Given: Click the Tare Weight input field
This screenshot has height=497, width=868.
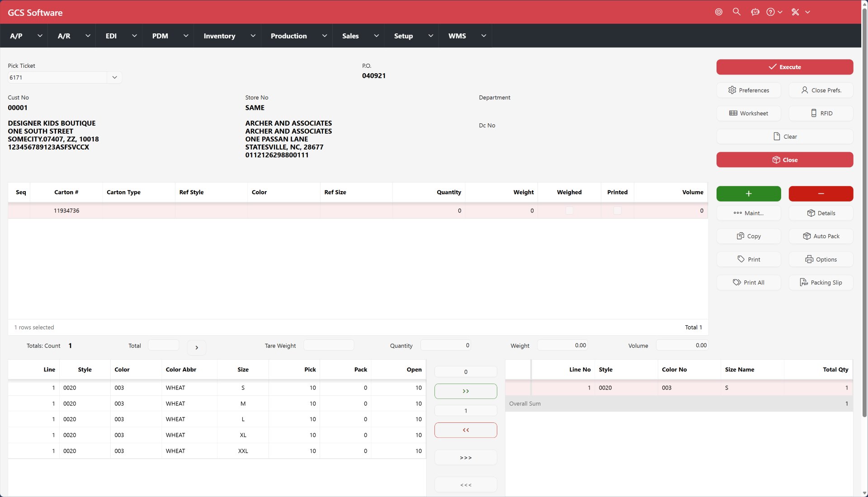Looking at the screenshot, I should [329, 345].
